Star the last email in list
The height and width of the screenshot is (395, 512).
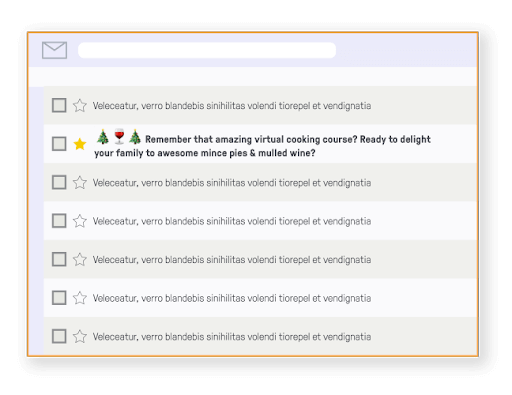pos(80,337)
